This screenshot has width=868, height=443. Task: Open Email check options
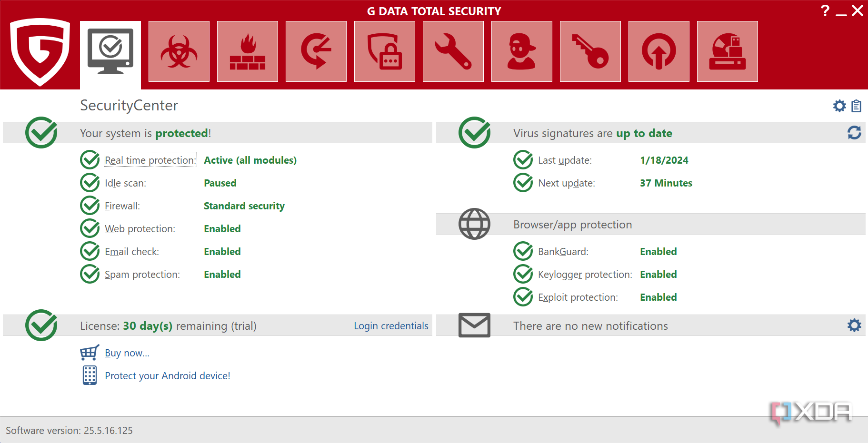(132, 252)
